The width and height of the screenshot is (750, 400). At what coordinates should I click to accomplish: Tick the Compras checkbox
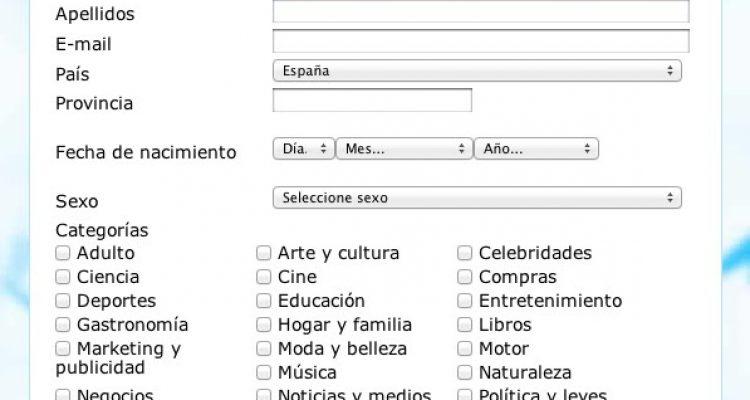coord(464,277)
